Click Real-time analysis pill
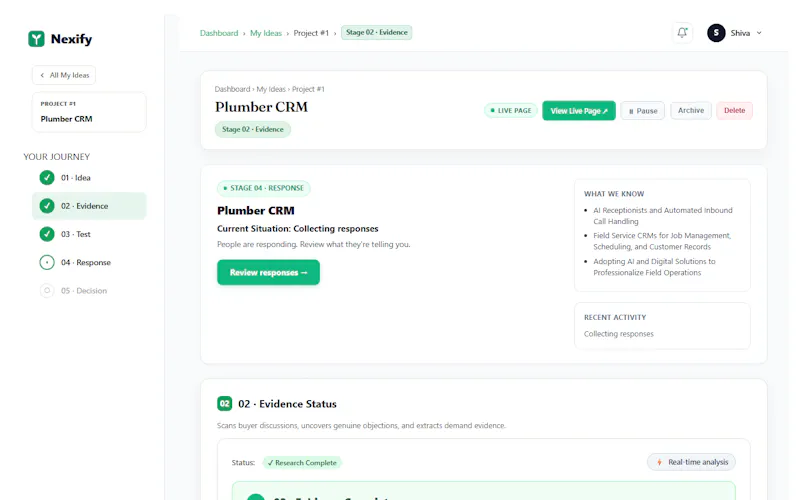 (x=691, y=462)
